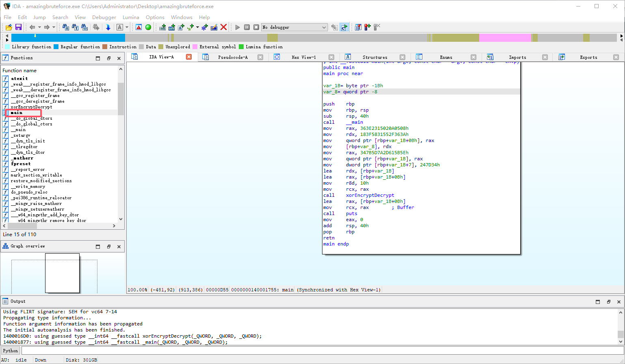Click the Open file toolbar icon

[9, 27]
